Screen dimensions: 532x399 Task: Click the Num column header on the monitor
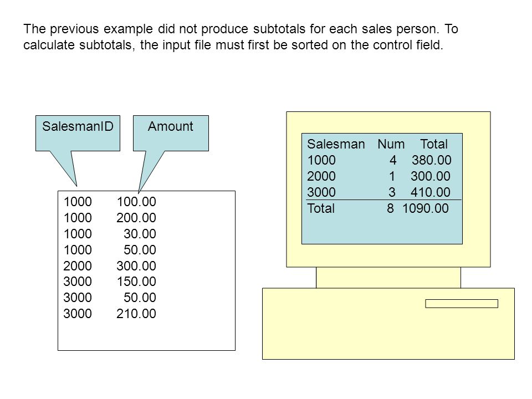(x=391, y=144)
